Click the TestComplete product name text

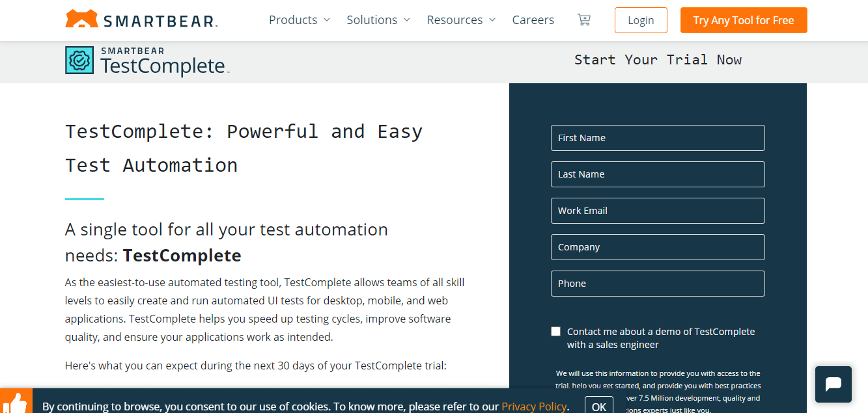point(163,66)
